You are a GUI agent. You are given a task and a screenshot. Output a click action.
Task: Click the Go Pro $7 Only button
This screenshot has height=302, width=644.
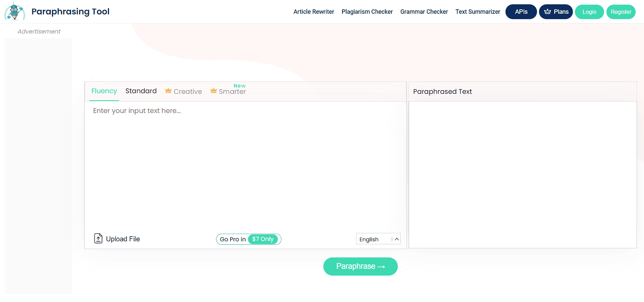click(248, 239)
